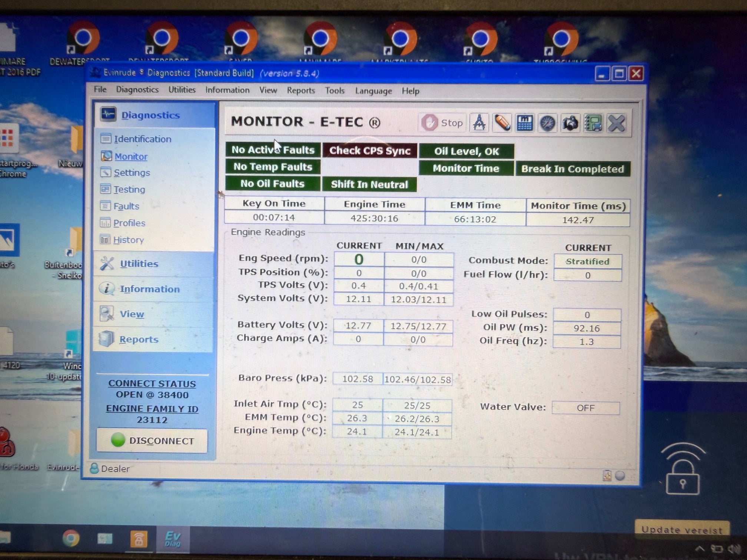Click the Stop monitoring button

(x=442, y=123)
